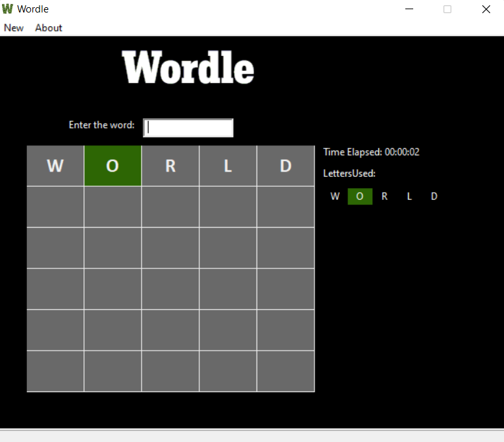Click the R letter under LettersUsed
Screen dimensions: 504x442
coord(384,196)
